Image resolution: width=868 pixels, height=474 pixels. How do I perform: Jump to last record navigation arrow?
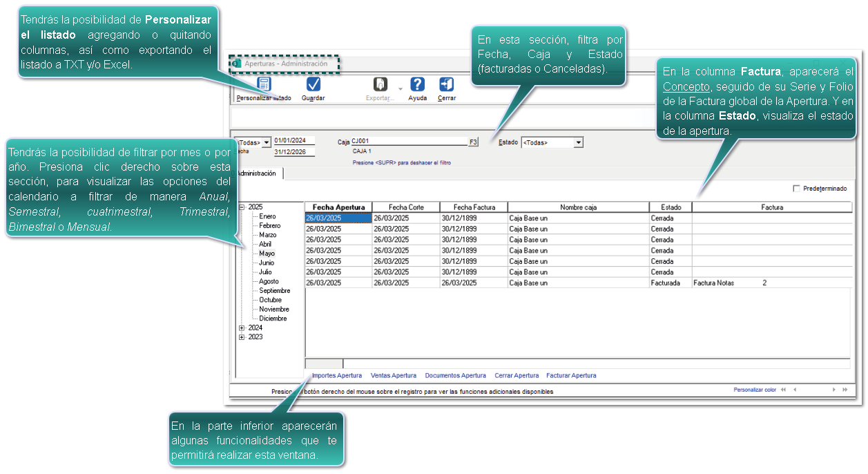(x=845, y=390)
